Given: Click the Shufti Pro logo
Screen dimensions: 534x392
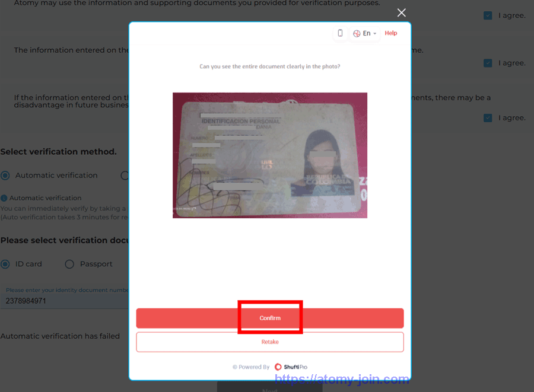Looking at the screenshot, I should tap(291, 367).
